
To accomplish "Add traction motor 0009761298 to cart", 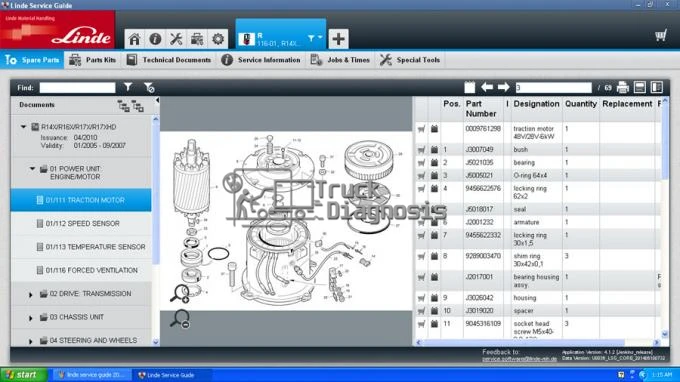I will 421,129.
